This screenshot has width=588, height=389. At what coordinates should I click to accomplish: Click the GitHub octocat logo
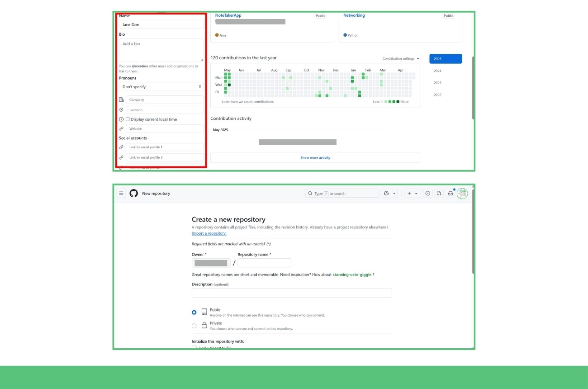tap(133, 193)
